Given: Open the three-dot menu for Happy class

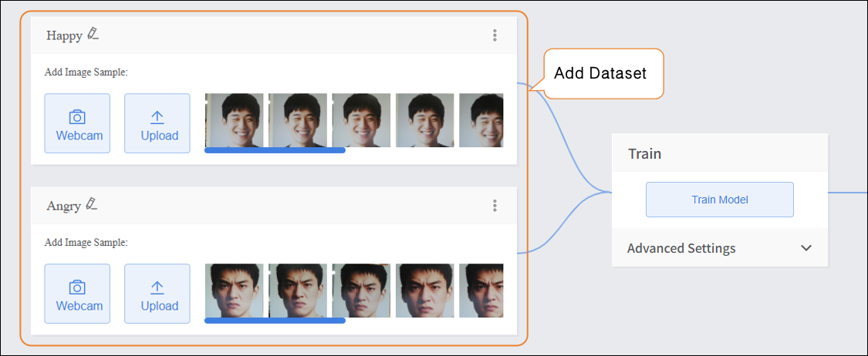Looking at the screenshot, I should coord(495,35).
